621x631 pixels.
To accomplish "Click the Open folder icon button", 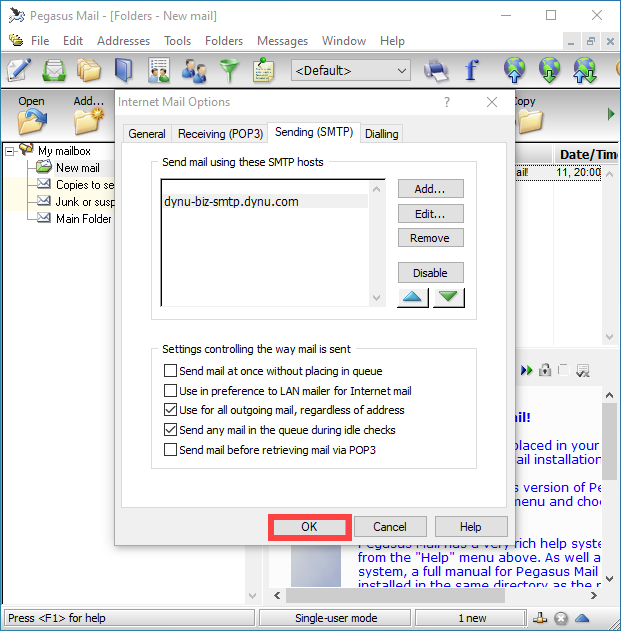I will (31, 115).
